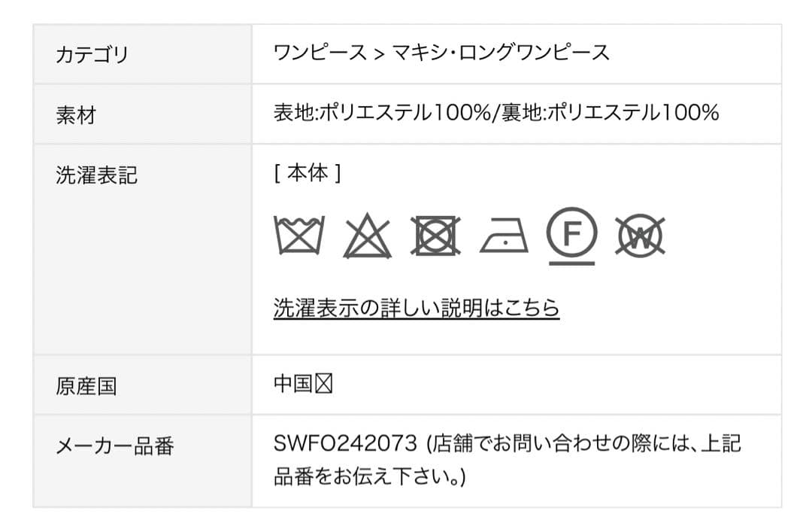
Task: Click the 素材 row header
Action: point(76,115)
